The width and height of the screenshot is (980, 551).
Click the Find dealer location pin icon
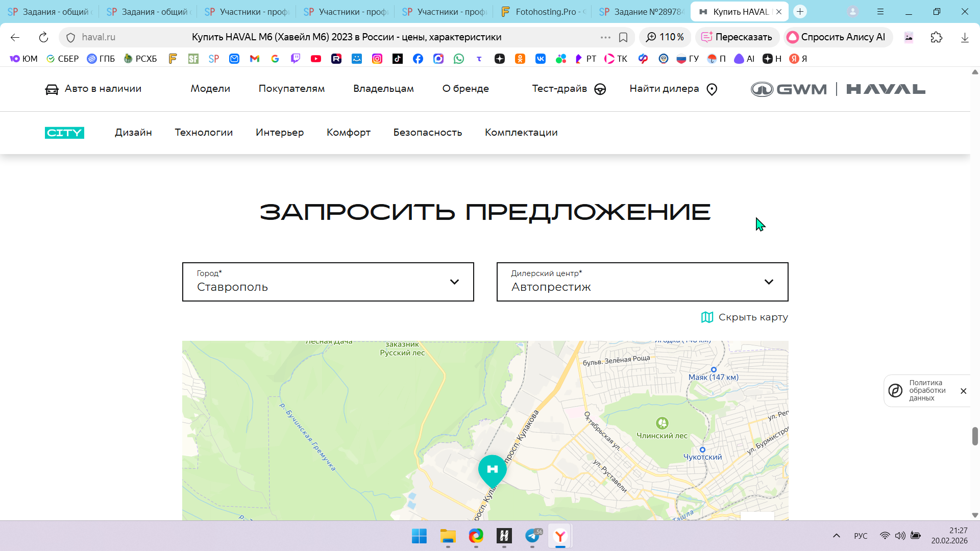point(712,89)
